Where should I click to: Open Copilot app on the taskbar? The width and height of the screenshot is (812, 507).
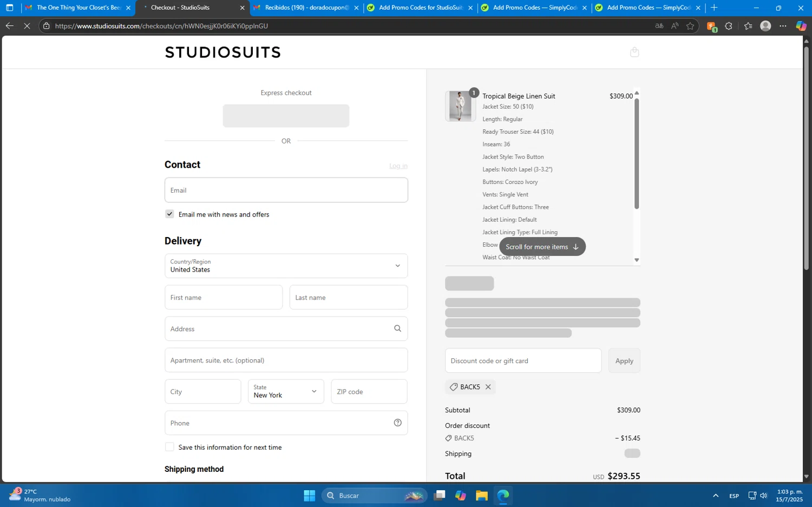pos(460,496)
